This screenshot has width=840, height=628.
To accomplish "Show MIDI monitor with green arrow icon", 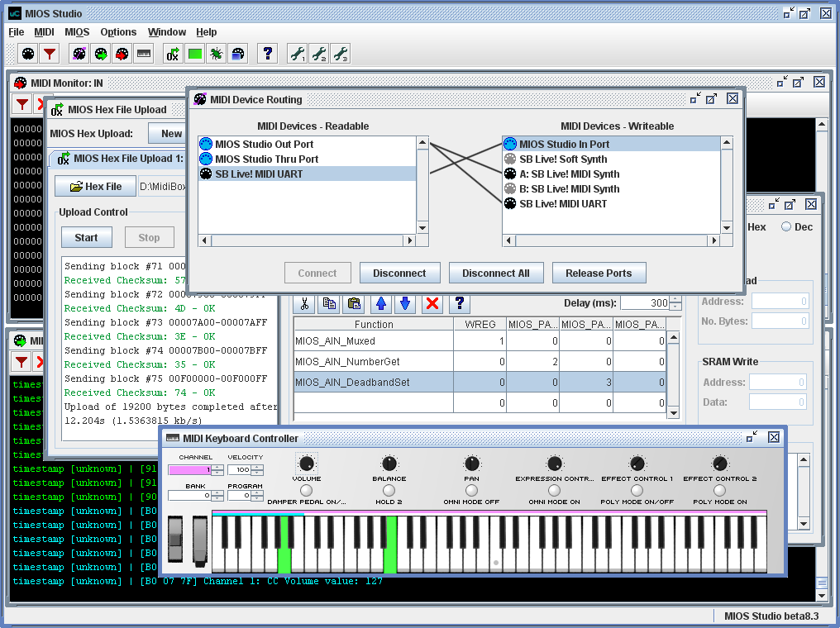I will (x=101, y=54).
